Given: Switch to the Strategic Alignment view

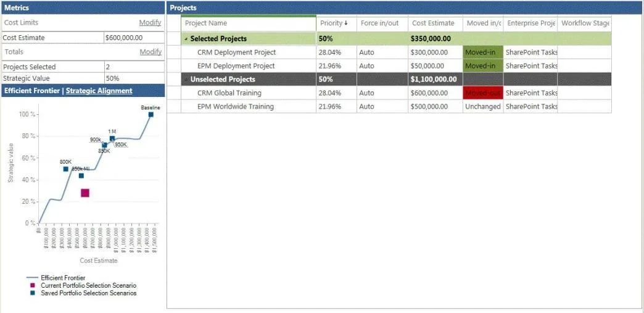Looking at the screenshot, I should [x=99, y=91].
